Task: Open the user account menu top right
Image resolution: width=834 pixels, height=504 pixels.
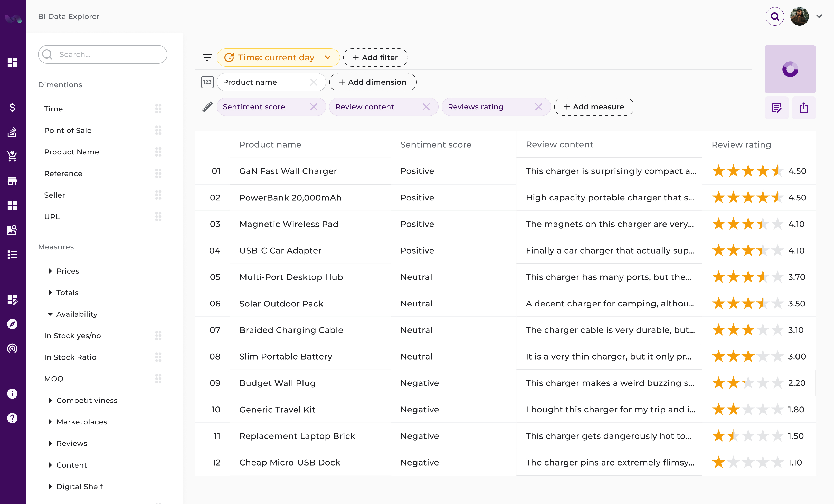Action: 819,16
